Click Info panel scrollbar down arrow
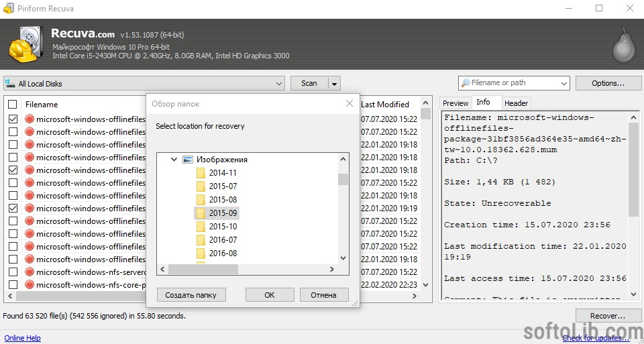644x344 pixels. pyautogui.click(x=634, y=294)
